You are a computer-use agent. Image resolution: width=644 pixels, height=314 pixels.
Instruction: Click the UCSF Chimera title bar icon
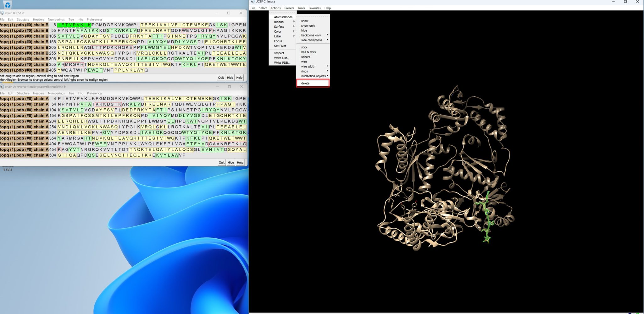pos(253,2)
